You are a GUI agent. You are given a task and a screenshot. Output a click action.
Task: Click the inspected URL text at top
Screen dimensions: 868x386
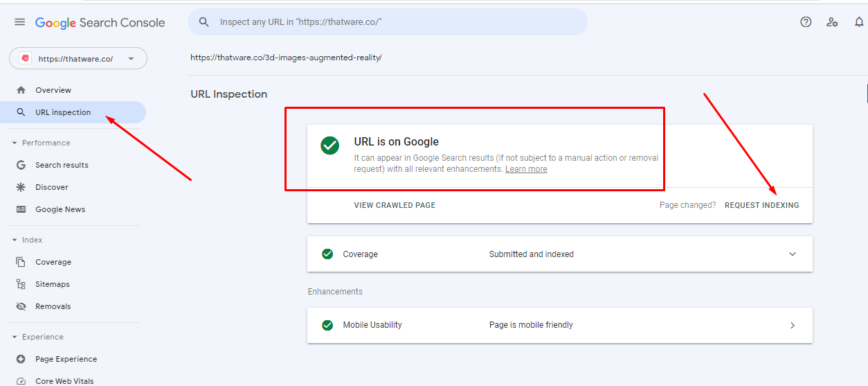click(x=286, y=58)
